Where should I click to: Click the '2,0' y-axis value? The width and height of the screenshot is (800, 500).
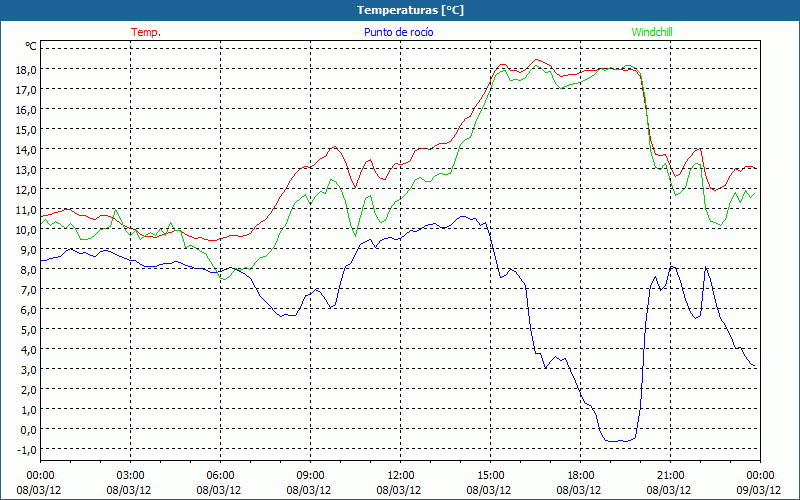tap(28, 390)
